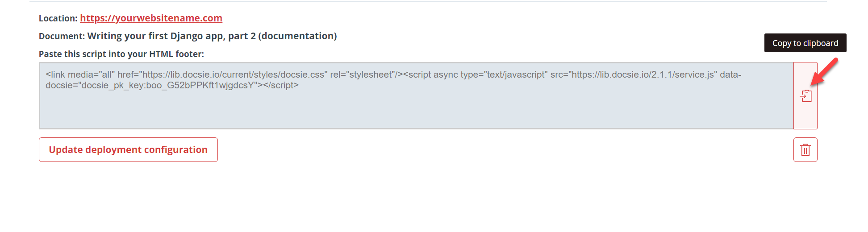The height and width of the screenshot is (232, 868).
Task: Focus the HTML footer script text box
Action: 416,96
